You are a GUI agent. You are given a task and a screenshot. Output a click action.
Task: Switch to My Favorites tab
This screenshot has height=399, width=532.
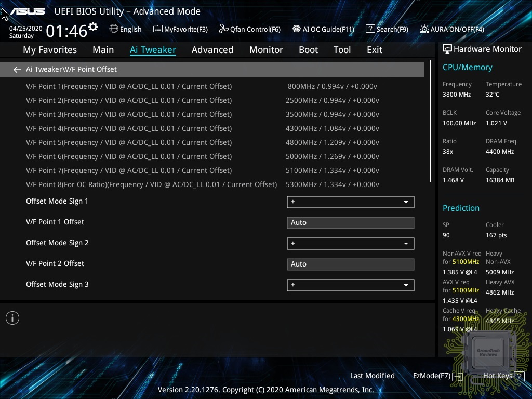(50, 50)
